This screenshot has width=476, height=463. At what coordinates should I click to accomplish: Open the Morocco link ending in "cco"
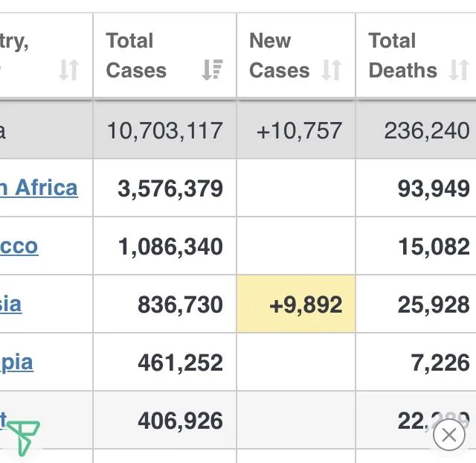point(19,246)
